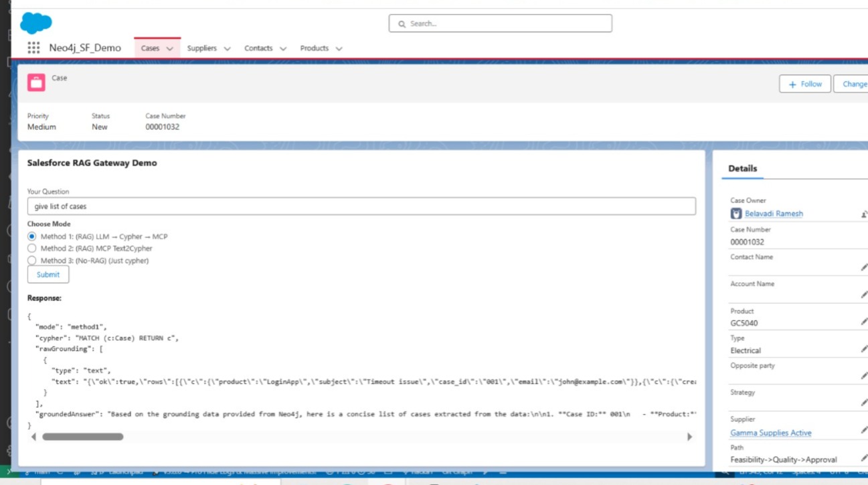868x485 pixels.
Task: Select Method 1 LLM Cypher MCP mode
Action: point(31,236)
